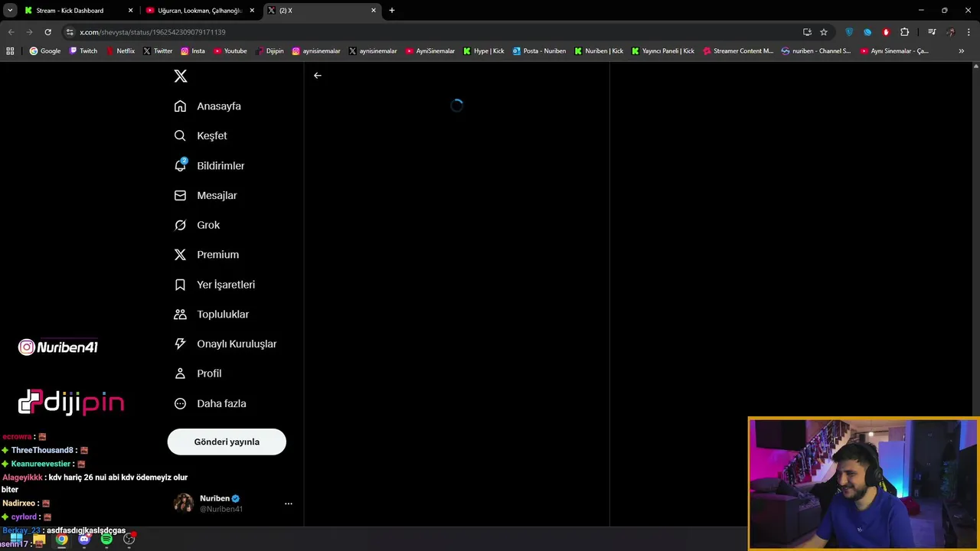Click the back arrow on the post page

[318, 76]
